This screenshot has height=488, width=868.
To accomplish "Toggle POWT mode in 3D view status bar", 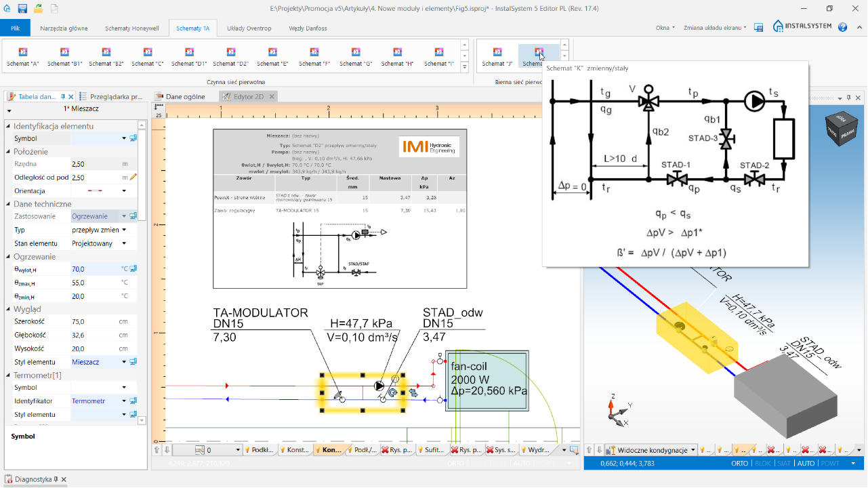I will pyautogui.click(x=830, y=464).
